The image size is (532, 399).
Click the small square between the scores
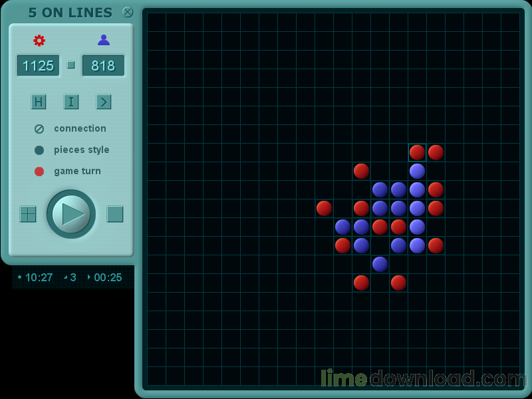[x=70, y=65]
